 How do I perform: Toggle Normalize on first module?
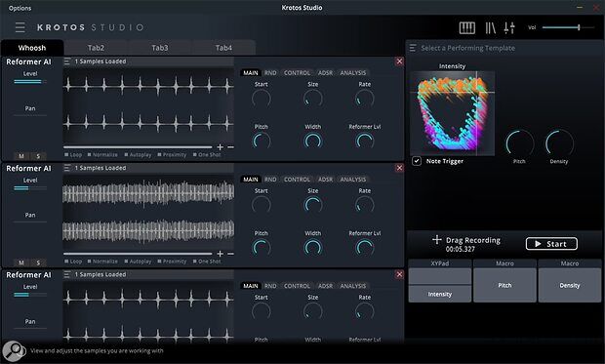[102, 155]
